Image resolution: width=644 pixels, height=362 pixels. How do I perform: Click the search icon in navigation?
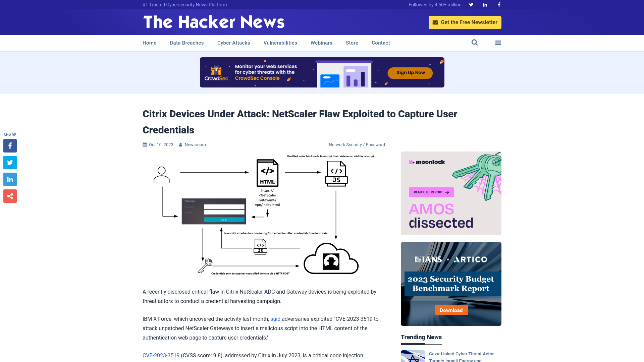475,43
